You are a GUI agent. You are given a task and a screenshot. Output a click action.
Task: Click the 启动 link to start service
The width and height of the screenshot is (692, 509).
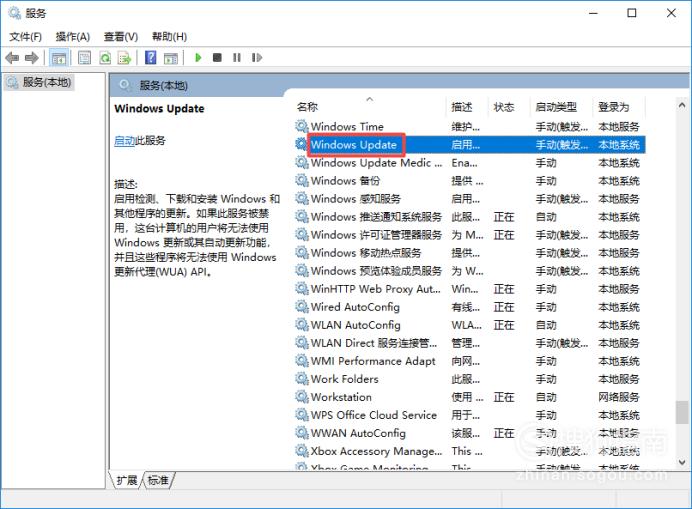pyautogui.click(x=124, y=141)
